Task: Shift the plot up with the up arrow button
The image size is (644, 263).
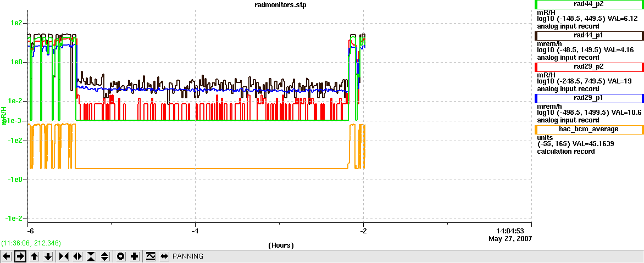Action: [x=35, y=256]
